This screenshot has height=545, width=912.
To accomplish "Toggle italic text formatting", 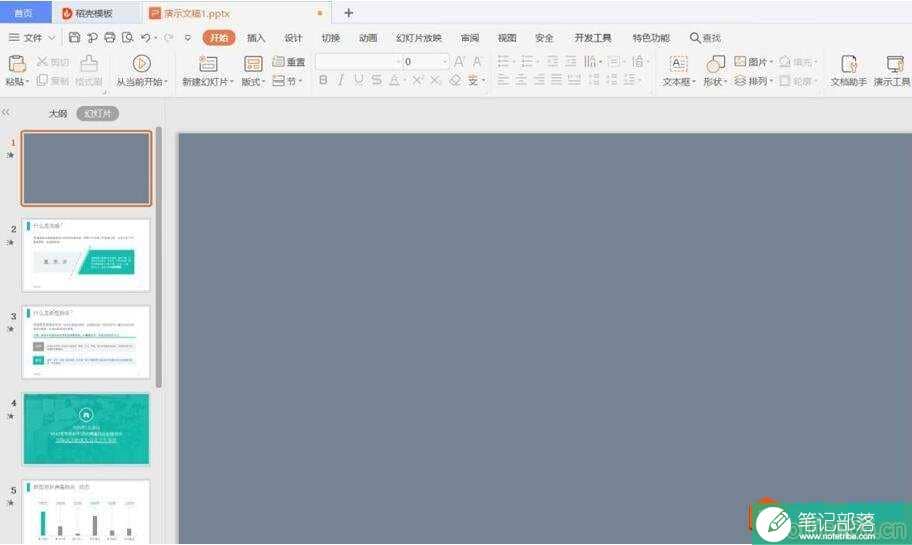I will click(341, 80).
